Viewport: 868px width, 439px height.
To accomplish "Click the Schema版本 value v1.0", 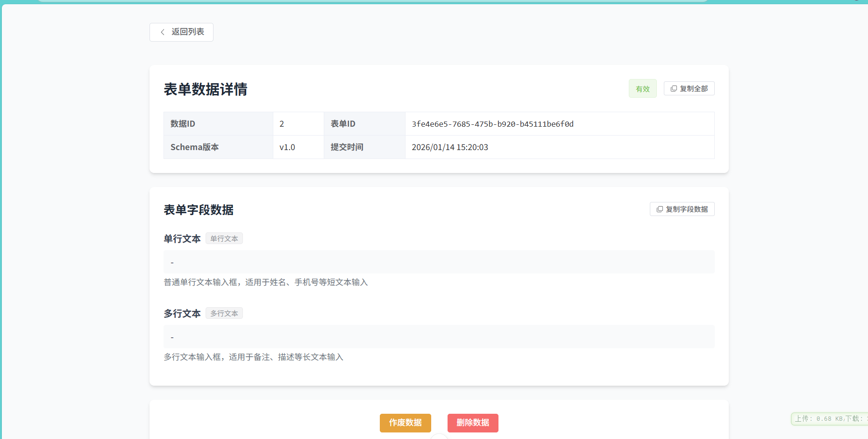I will pos(287,148).
